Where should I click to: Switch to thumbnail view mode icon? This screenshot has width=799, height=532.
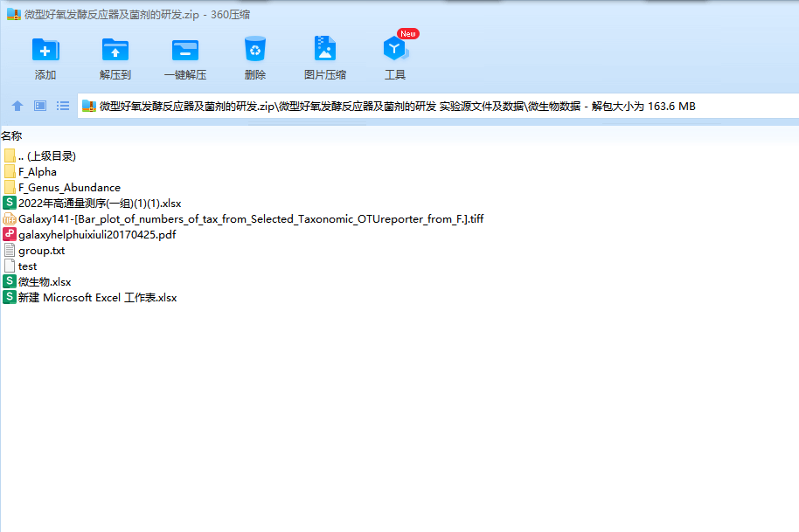(x=40, y=106)
